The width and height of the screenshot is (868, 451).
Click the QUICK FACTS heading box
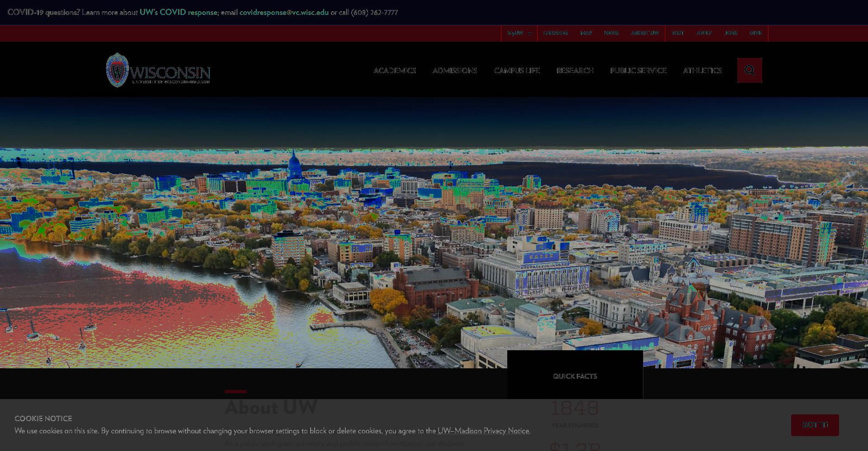click(575, 375)
